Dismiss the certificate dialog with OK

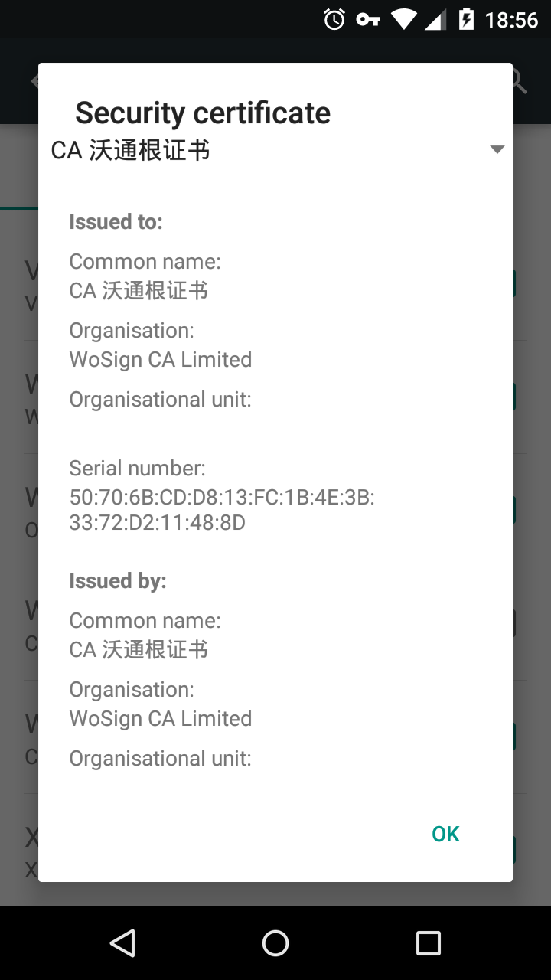pyautogui.click(x=445, y=834)
